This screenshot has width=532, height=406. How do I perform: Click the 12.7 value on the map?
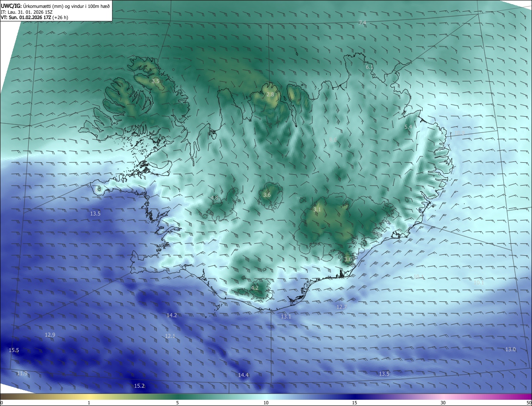pos(341,307)
